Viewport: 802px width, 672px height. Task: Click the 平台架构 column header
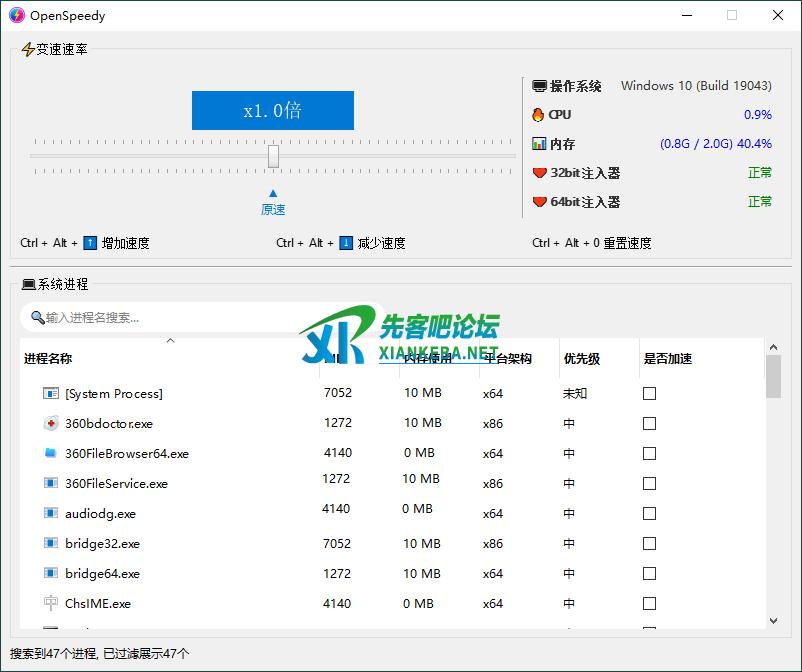(508, 359)
